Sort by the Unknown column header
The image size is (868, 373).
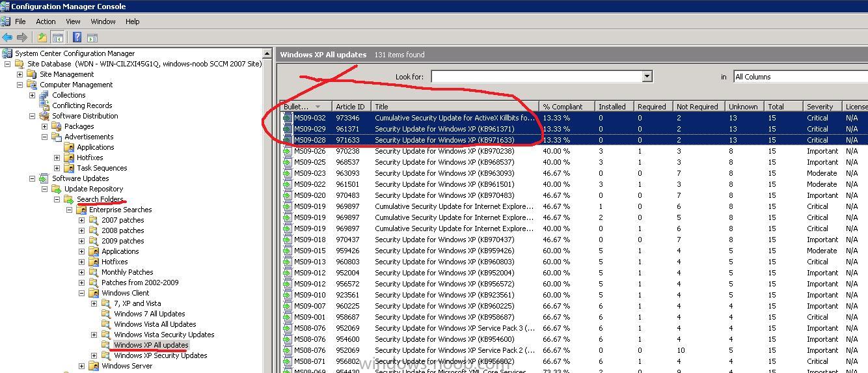(744, 107)
